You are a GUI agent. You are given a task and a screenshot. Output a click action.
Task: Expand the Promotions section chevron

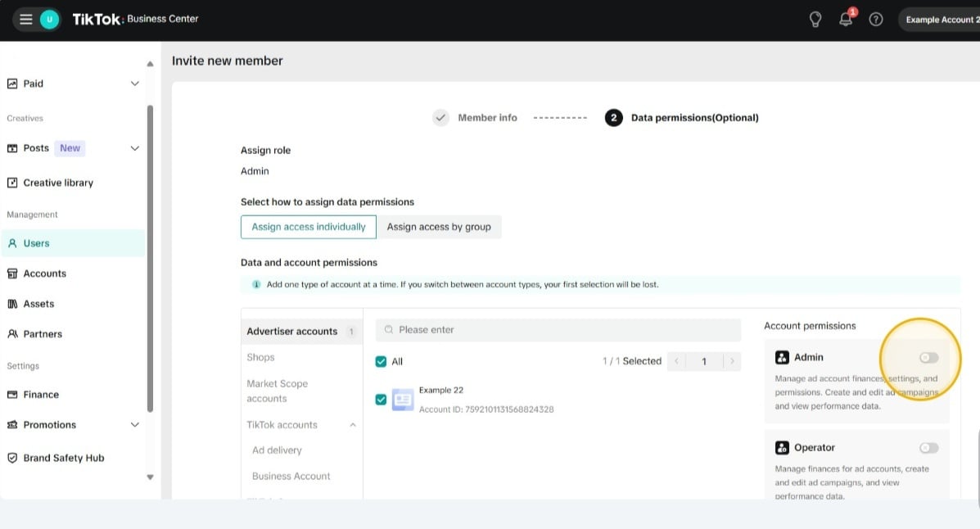coord(135,425)
